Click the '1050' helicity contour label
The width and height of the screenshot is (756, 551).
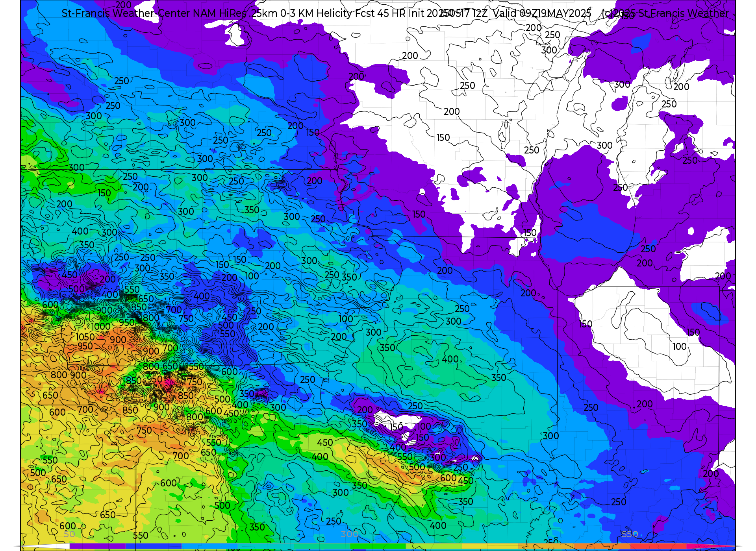pos(85,337)
